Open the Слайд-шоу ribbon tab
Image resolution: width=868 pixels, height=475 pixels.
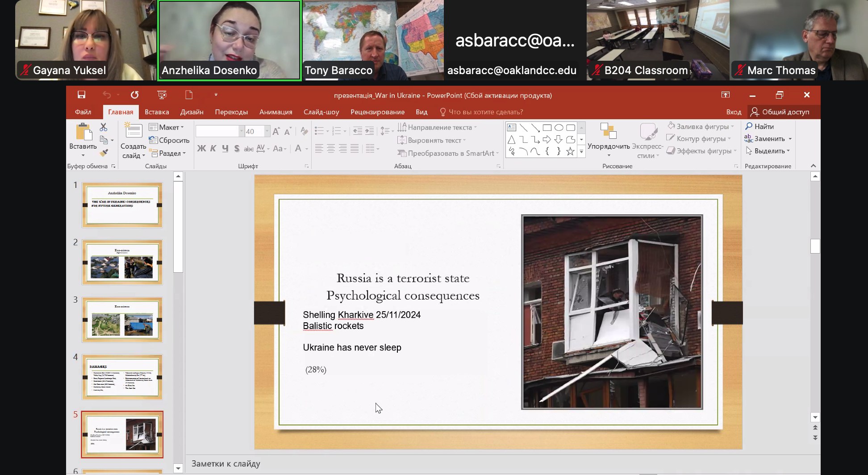[321, 112]
